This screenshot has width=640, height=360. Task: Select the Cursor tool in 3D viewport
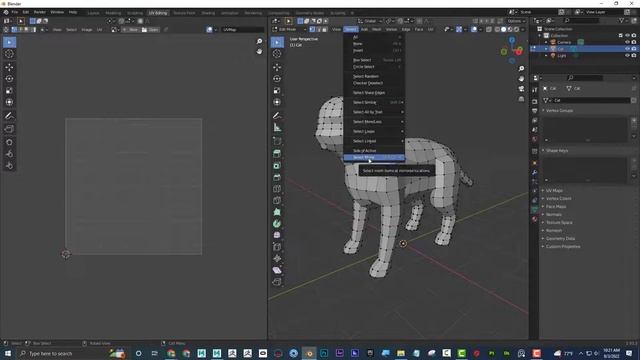[x=277, y=53]
